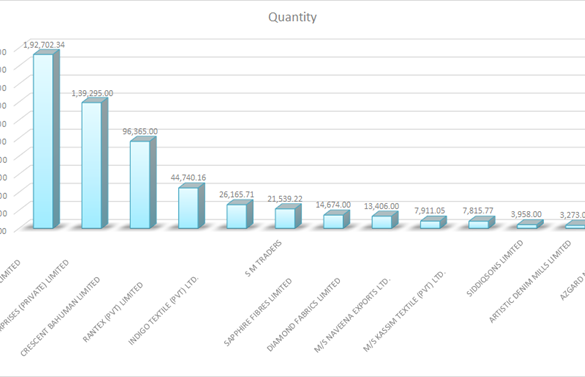Select the M/S NAVEENA EXPORTS LTD. label
Image resolution: width=585 pixels, height=377 pixels.
(x=352, y=315)
